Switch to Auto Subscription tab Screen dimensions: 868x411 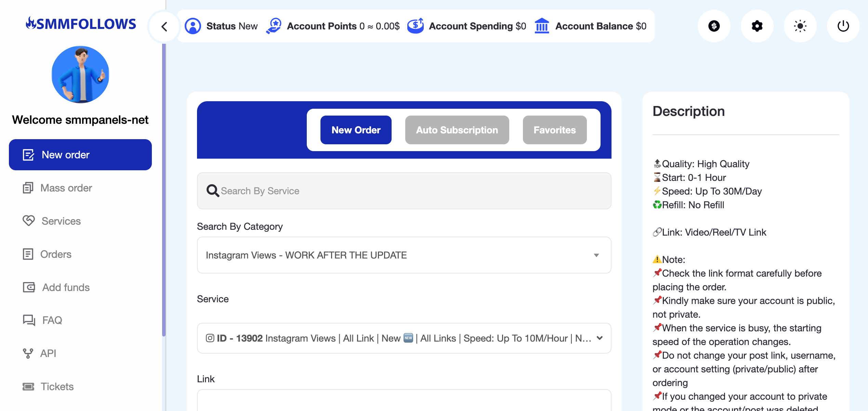click(457, 130)
